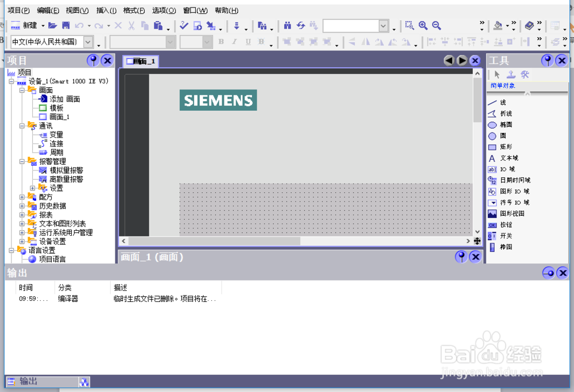Open the empty dropdown beside the find icons
The width and height of the screenshot is (574, 392).
pyautogui.click(x=383, y=26)
